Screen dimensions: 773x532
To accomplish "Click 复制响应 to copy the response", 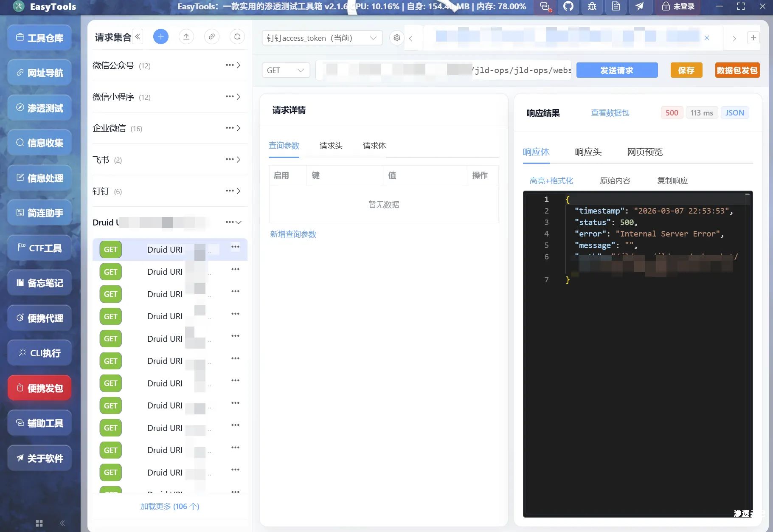I will pos(672,180).
